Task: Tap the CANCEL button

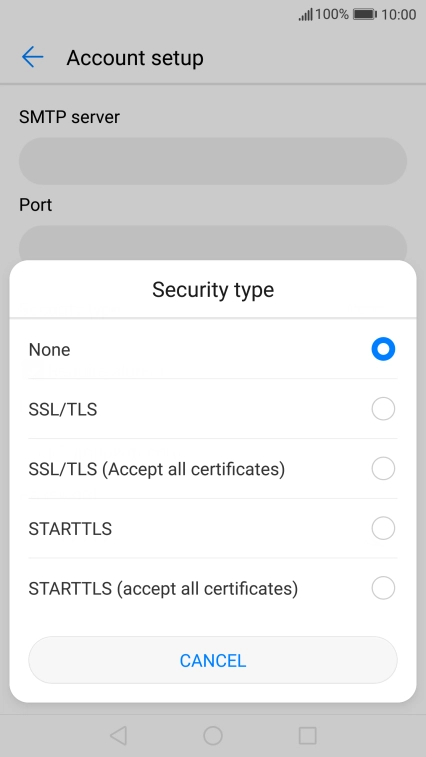Action: pos(213,660)
